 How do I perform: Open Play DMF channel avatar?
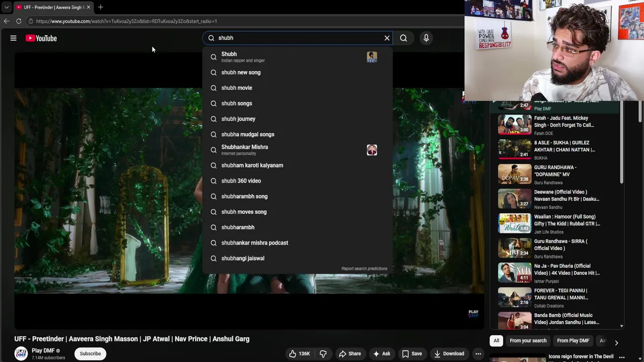click(x=21, y=353)
